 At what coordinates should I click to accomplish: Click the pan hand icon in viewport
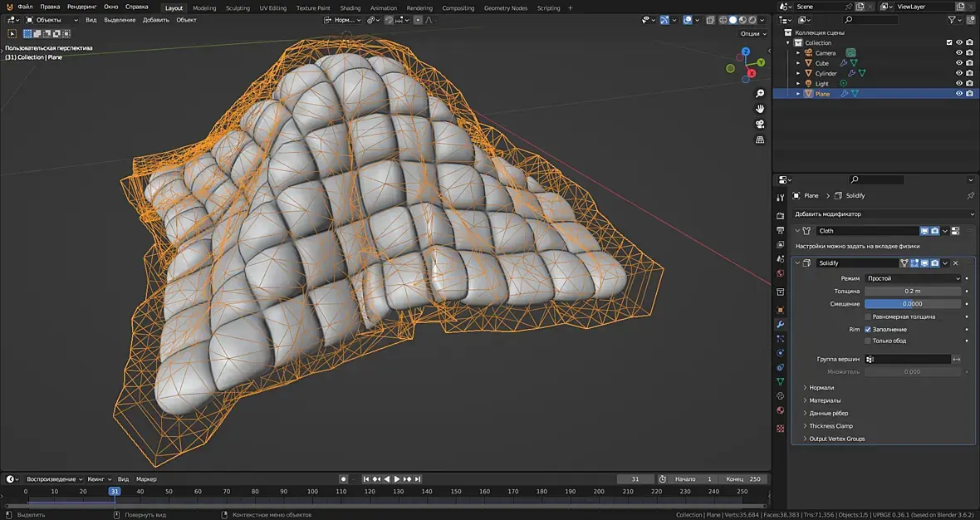pyautogui.click(x=760, y=109)
